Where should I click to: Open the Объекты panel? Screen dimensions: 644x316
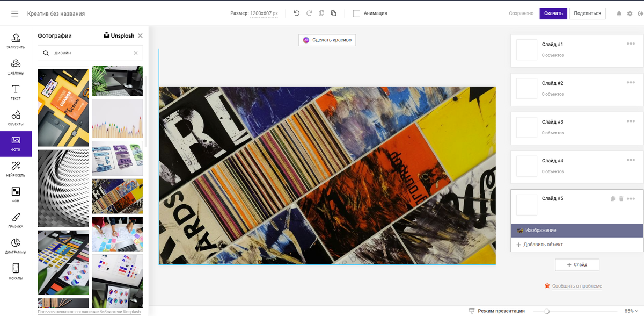[x=16, y=118]
